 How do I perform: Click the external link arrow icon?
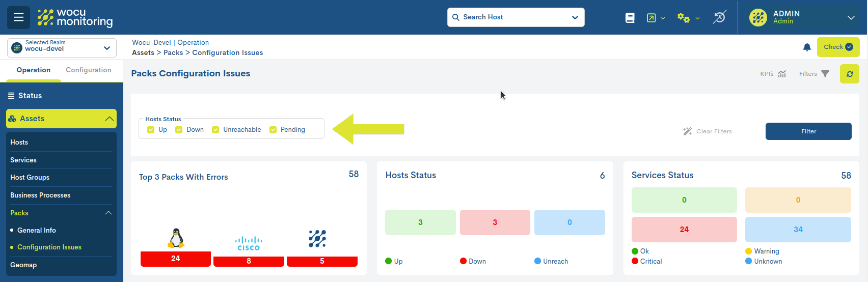652,18
